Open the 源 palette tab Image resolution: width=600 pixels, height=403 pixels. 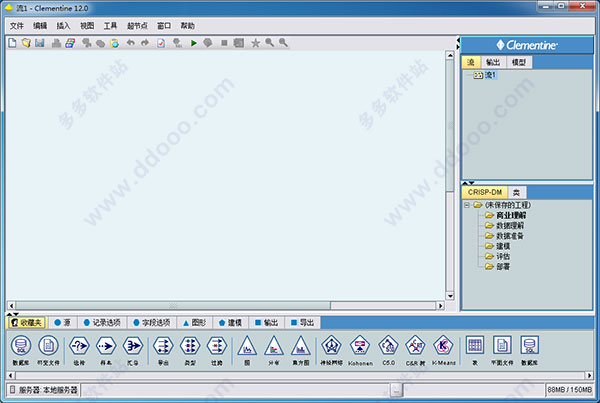[x=63, y=323]
